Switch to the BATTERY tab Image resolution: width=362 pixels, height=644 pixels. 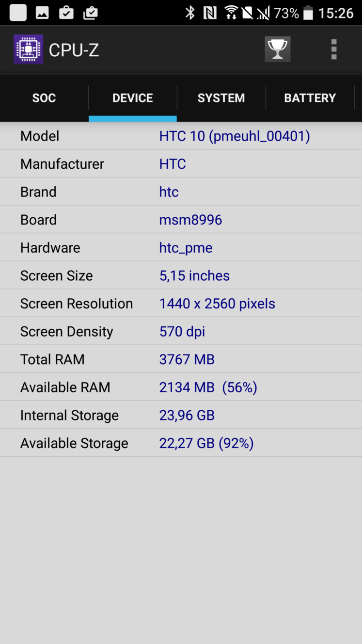click(310, 98)
